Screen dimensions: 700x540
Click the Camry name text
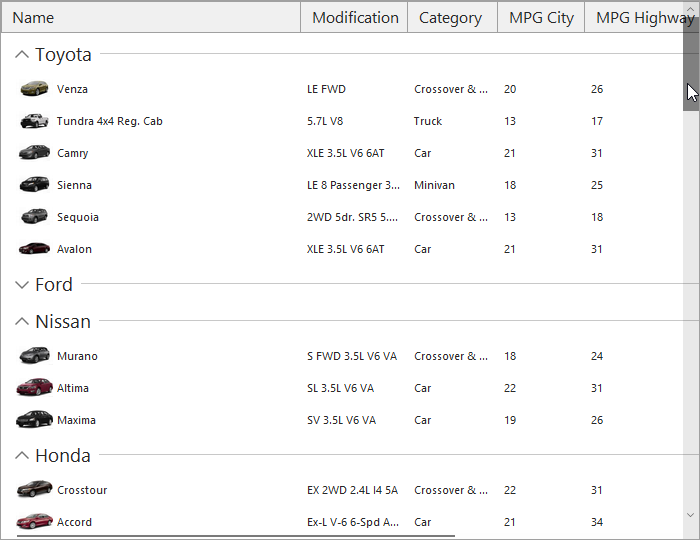73,153
